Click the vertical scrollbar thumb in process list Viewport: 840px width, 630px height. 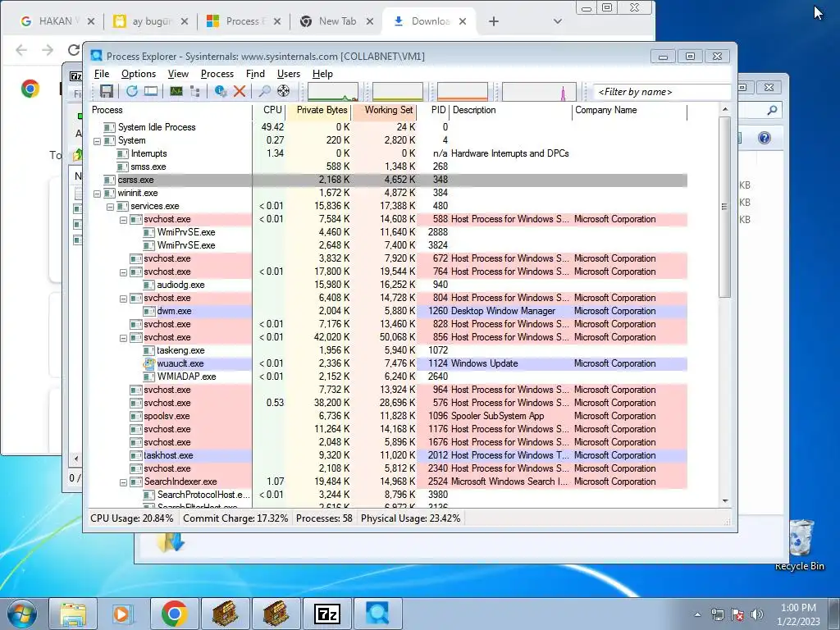pos(724,207)
